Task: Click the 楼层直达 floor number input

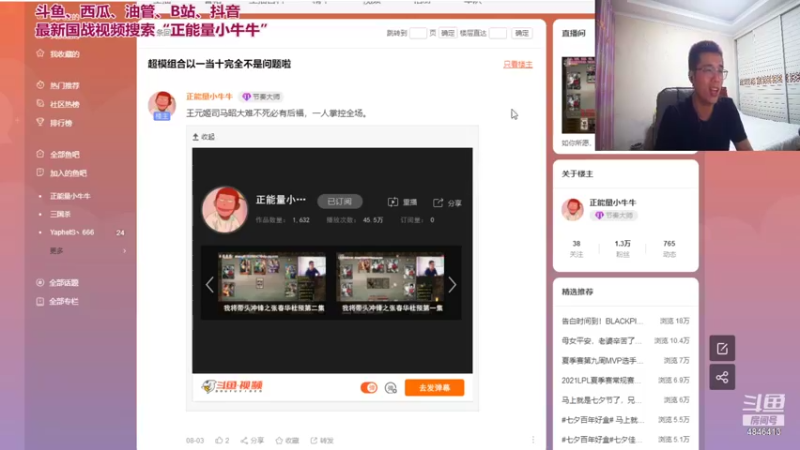Action: click(498, 33)
